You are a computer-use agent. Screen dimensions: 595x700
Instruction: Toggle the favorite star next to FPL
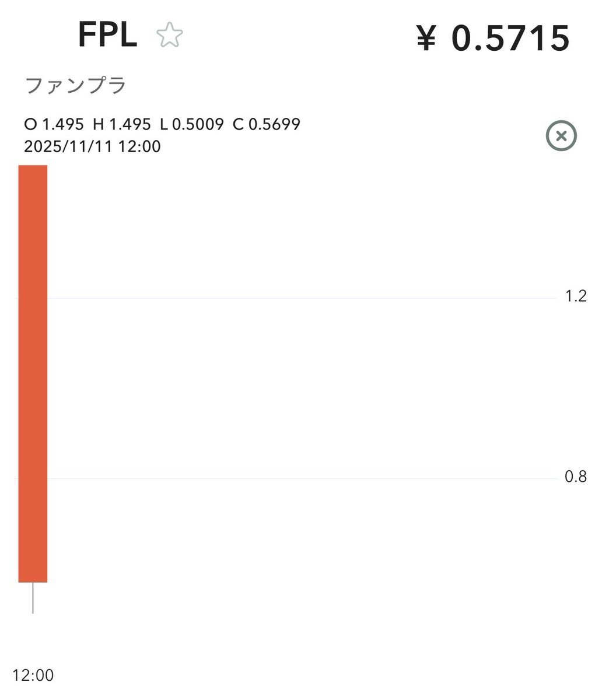pos(170,36)
